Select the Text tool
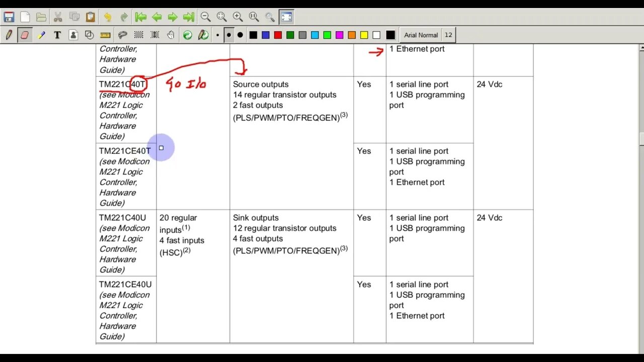644x362 pixels. 57,35
